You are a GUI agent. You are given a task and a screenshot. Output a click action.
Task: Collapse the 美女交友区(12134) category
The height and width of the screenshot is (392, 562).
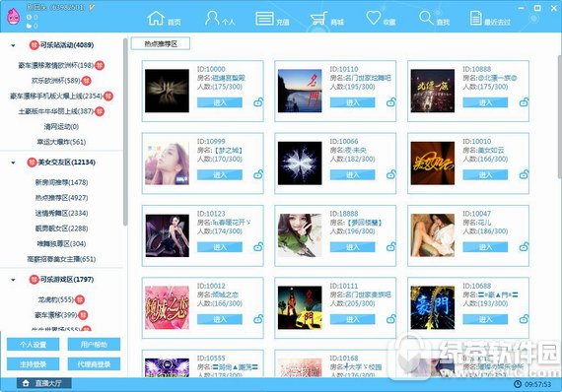coord(13,163)
